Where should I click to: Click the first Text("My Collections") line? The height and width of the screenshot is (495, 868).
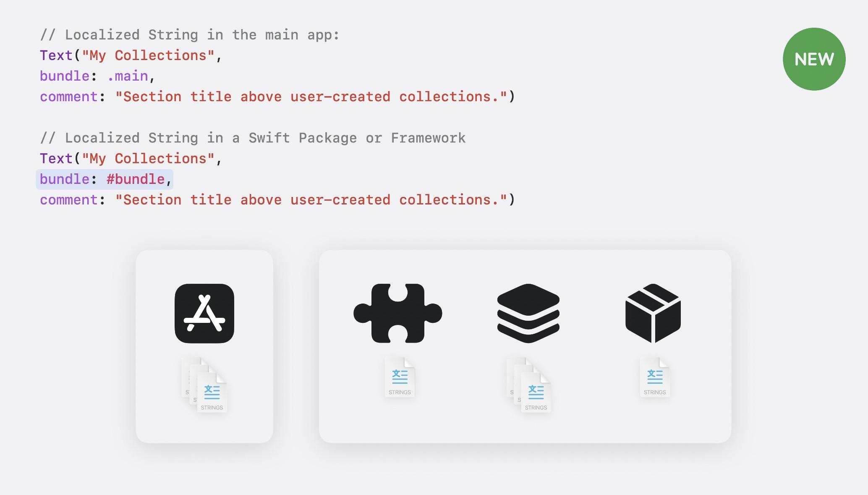coord(131,55)
